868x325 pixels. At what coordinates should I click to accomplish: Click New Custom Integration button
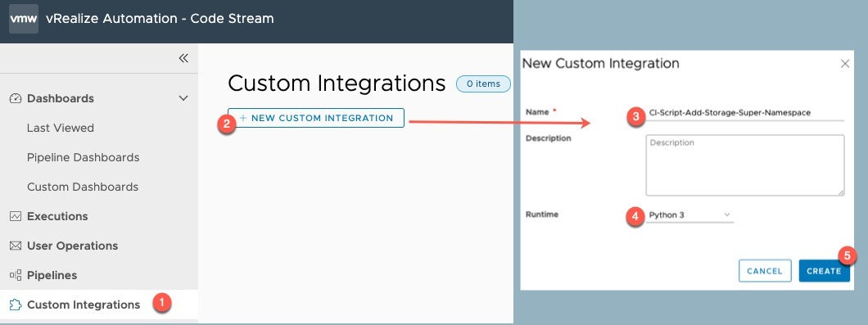pos(316,118)
